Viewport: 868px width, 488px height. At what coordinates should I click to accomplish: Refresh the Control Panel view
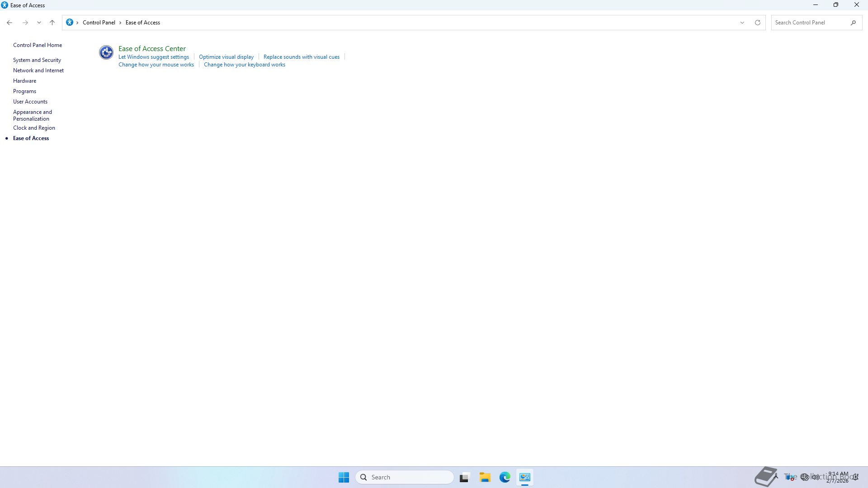tap(758, 23)
